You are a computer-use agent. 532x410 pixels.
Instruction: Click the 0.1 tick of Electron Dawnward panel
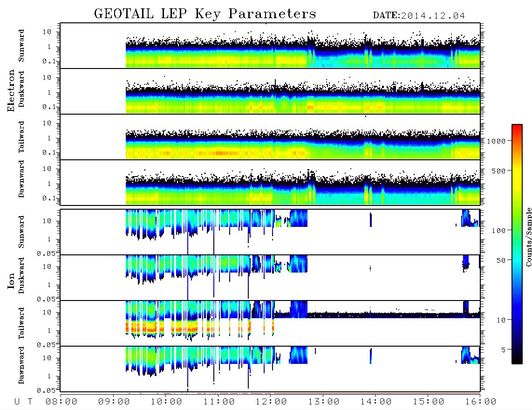[x=49, y=198]
